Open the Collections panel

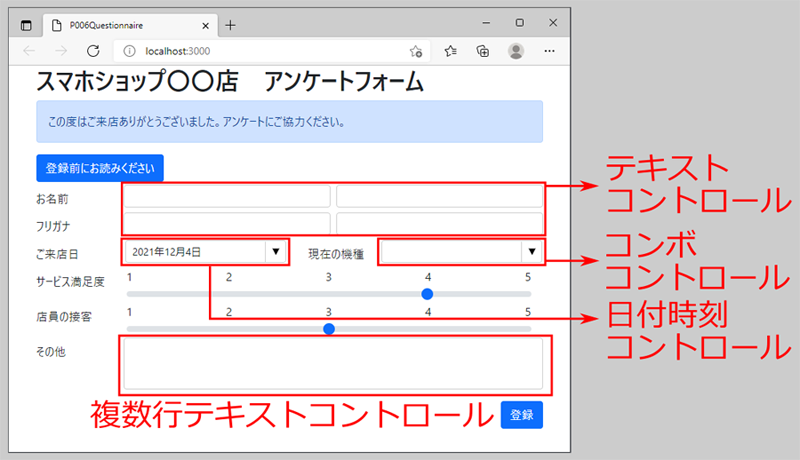coord(483,51)
